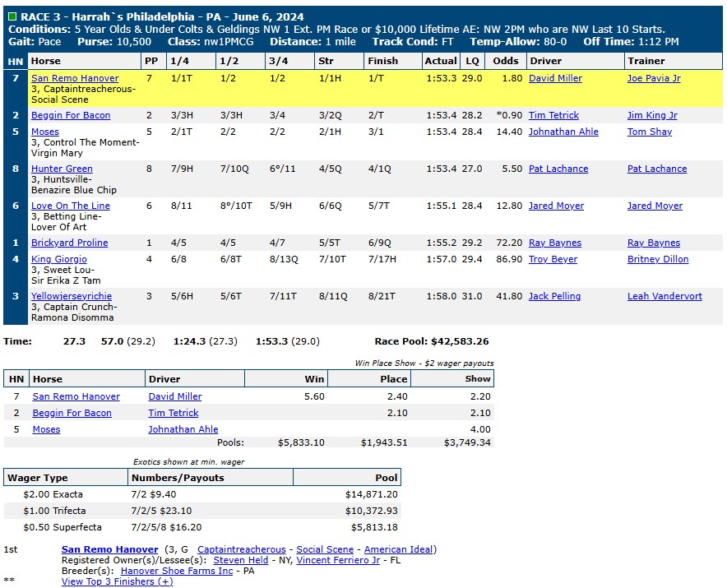Click the green square icon beside Race 3

pos(12,16)
